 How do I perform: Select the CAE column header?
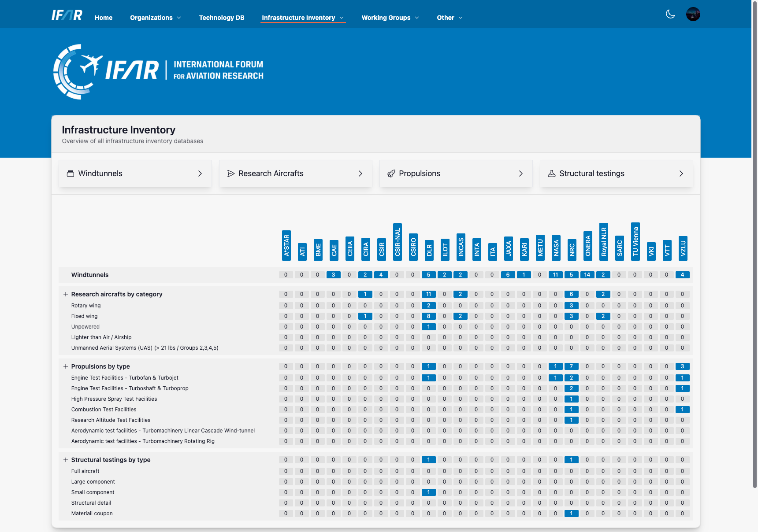[334, 250]
